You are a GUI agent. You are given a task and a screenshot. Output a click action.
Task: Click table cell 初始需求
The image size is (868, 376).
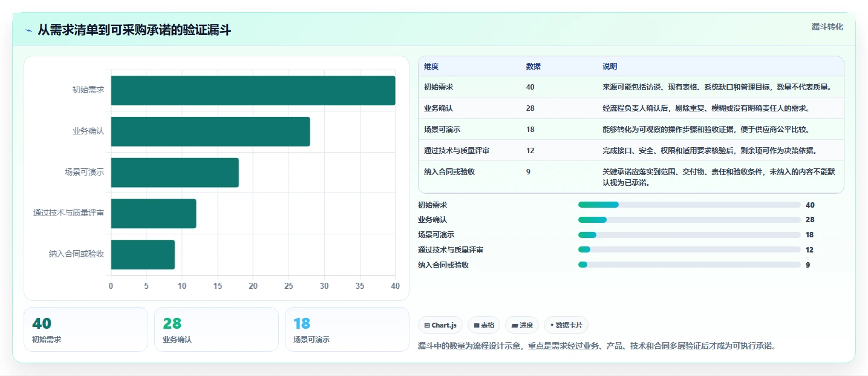[x=439, y=87]
